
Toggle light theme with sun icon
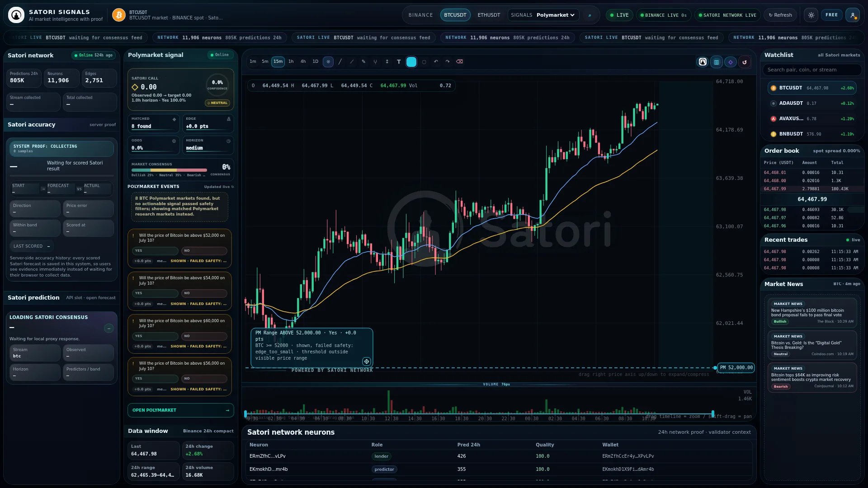811,15
